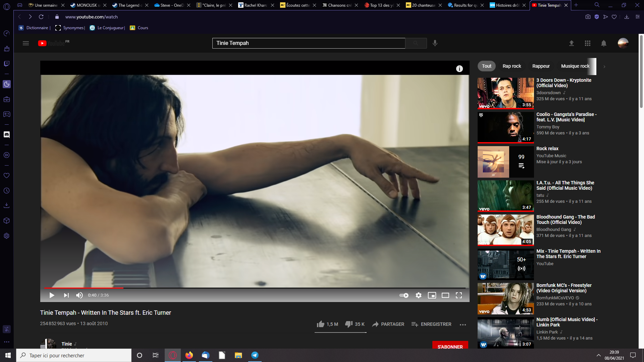Select the Rappeur filter chip
644x362 pixels.
[541, 66]
